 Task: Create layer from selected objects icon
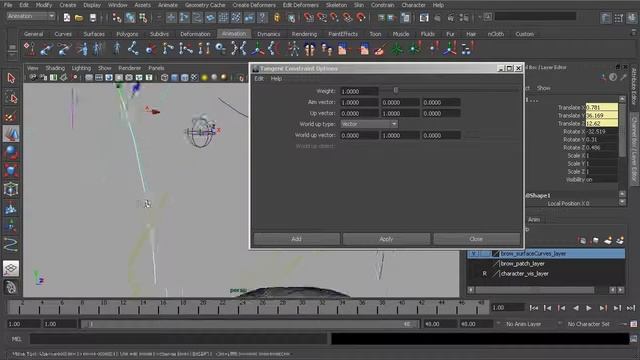click(620, 241)
